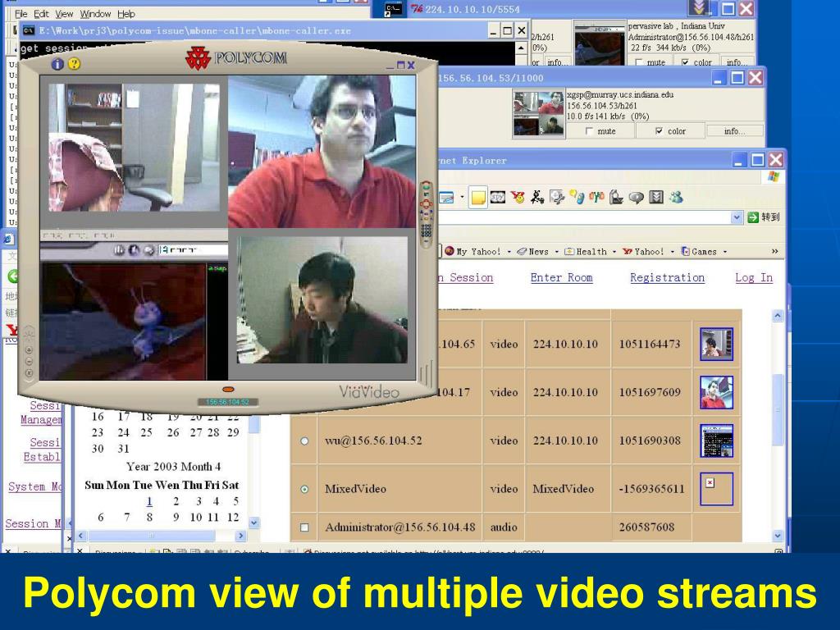This screenshot has height=630, width=840.
Task: Click the lightbulb and phone toolbar icon
Action: (577, 198)
